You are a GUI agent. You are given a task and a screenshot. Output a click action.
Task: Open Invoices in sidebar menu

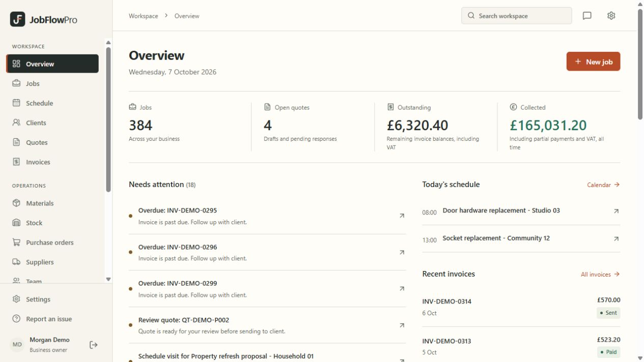tap(52, 162)
